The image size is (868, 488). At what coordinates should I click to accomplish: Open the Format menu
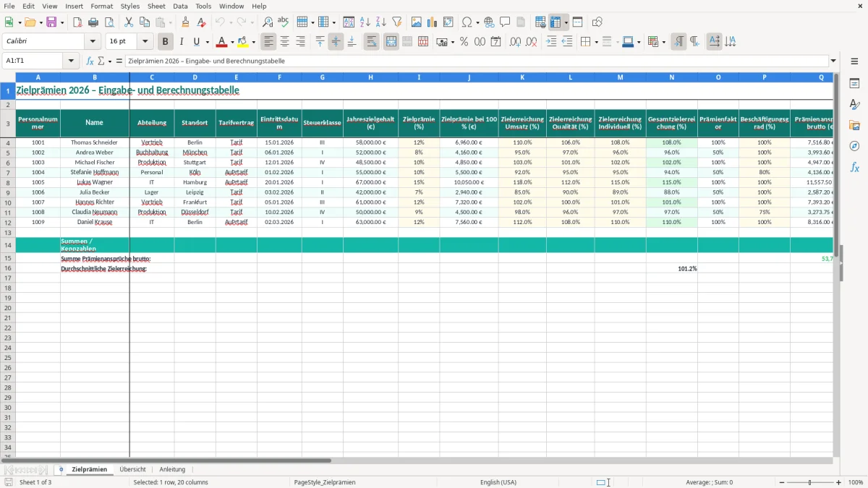coord(101,6)
